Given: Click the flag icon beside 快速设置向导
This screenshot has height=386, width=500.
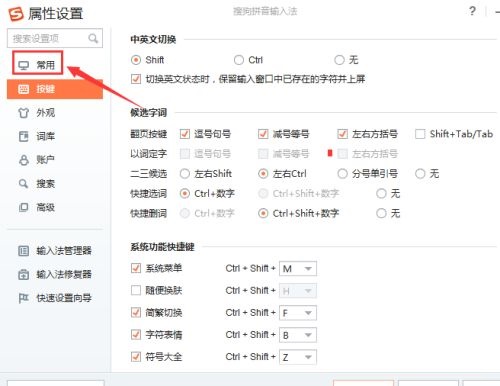Looking at the screenshot, I should (23, 298).
